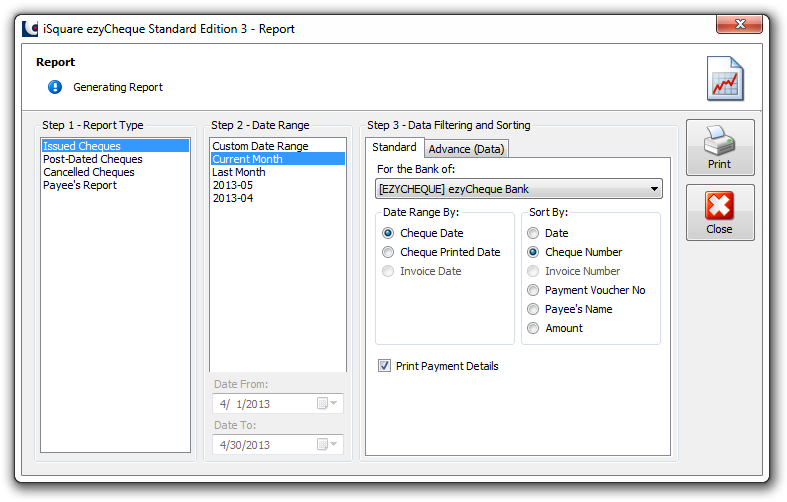Pick 2013-05 in date range list
Viewport: 787px width, 502px height.
[278, 185]
